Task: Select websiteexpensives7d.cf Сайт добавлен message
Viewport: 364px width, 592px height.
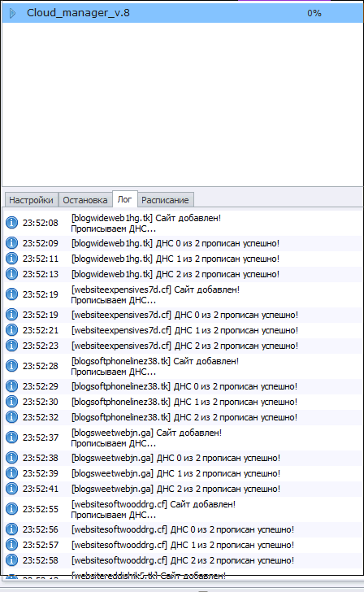Action: [155, 294]
